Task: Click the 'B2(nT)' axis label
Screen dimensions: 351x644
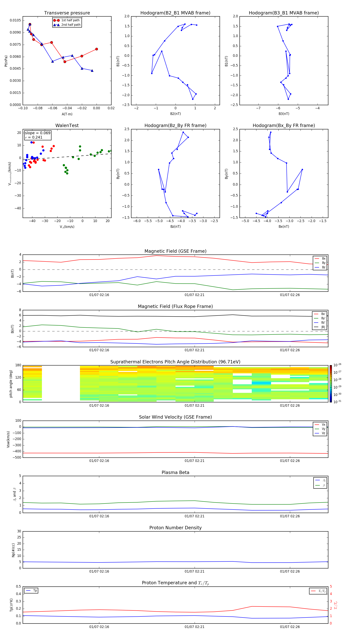Action: tap(175, 114)
